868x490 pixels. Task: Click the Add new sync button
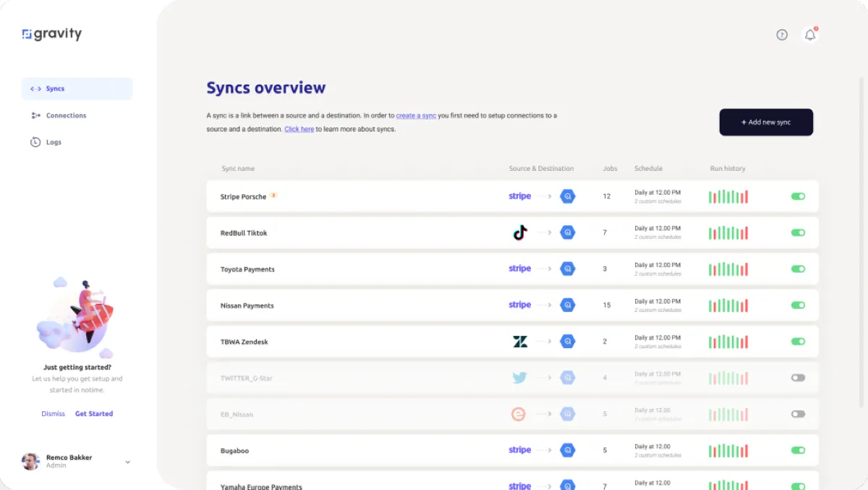tap(766, 122)
